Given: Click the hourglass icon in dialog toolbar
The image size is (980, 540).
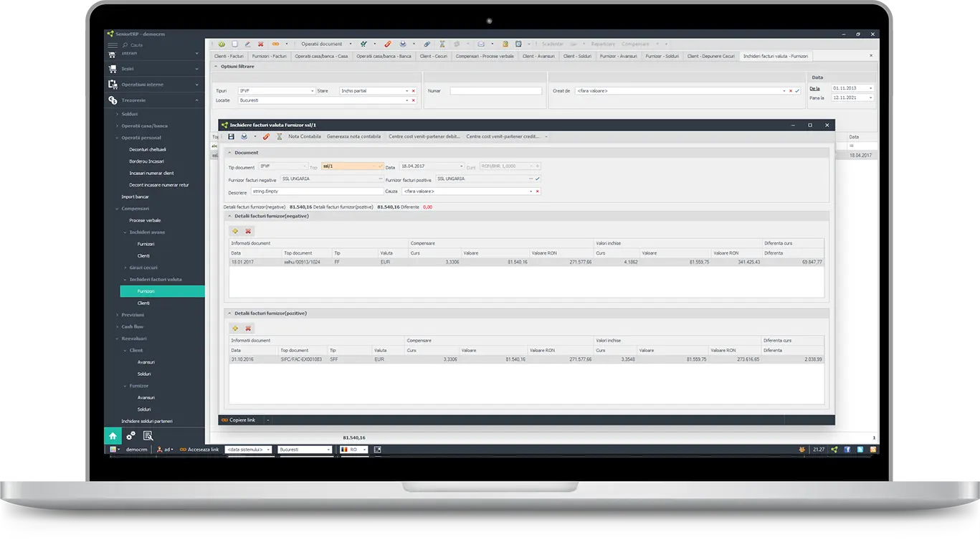Looking at the screenshot, I should (x=279, y=136).
